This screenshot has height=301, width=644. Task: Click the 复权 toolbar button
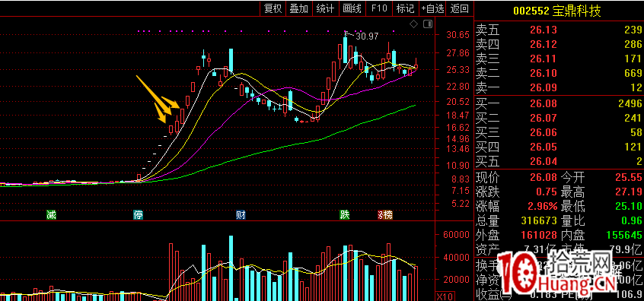pos(273,8)
